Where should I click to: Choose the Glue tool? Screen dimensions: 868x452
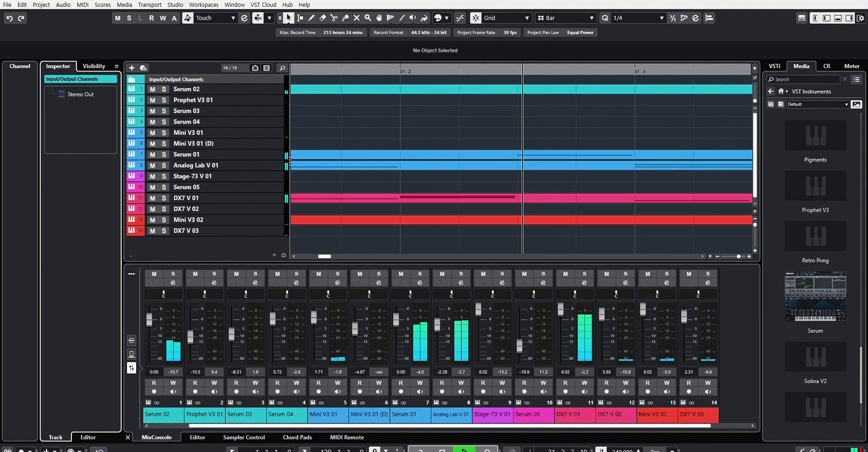click(345, 18)
